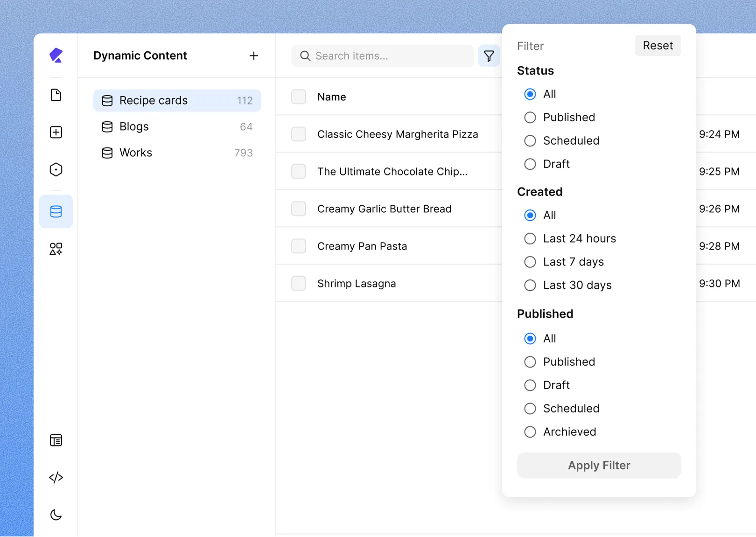
Task: Check Classic Cheesy Margherita Pizza row
Action: 299,134
